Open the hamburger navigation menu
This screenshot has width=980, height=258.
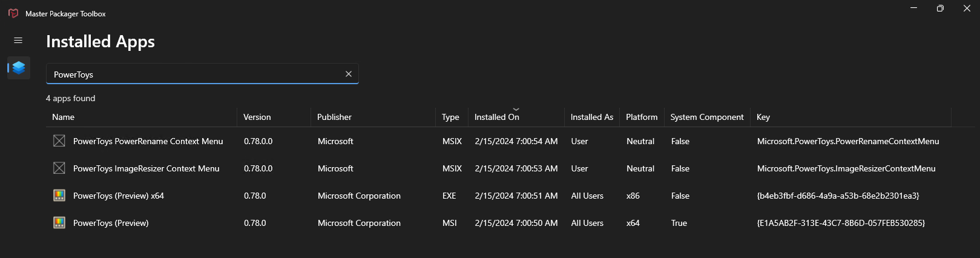[18, 41]
